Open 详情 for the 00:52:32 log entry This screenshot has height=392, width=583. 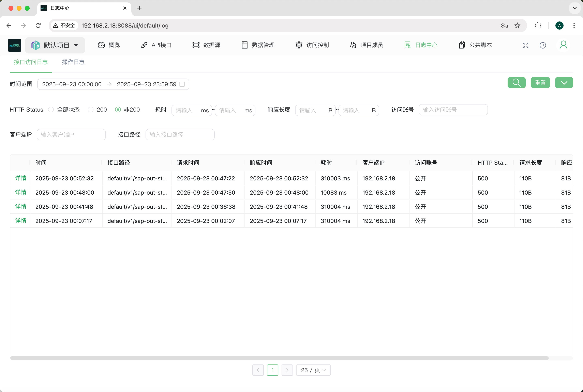[20, 178]
